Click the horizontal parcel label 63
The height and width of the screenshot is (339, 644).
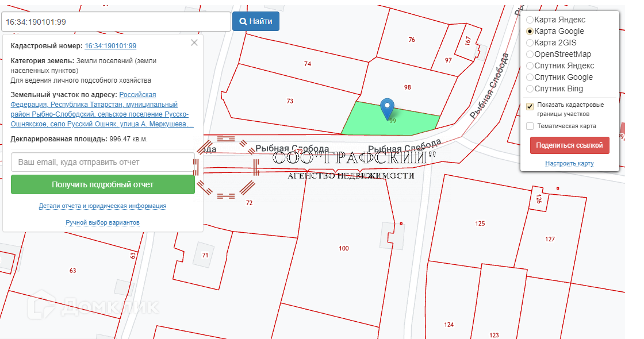[x=72, y=271]
